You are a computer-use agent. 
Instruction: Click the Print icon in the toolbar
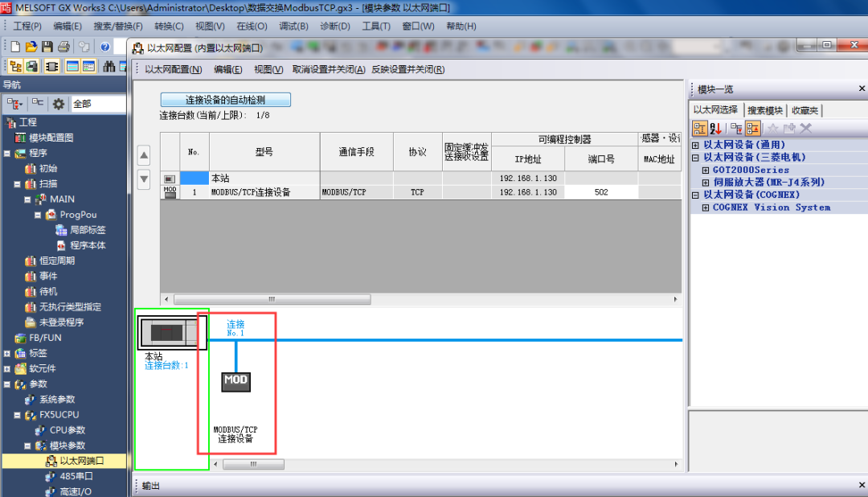point(63,47)
